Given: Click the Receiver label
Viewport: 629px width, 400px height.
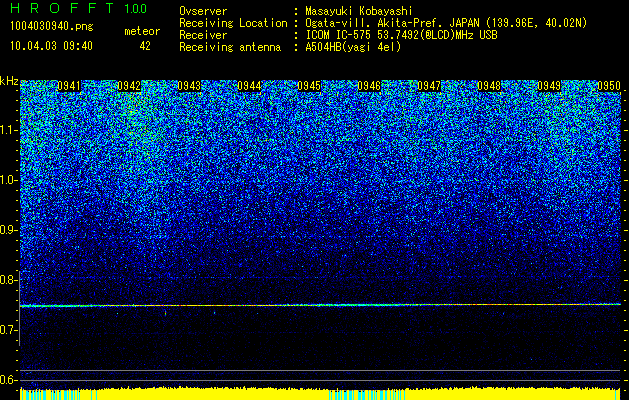Looking at the screenshot, I should click(x=203, y=35).
